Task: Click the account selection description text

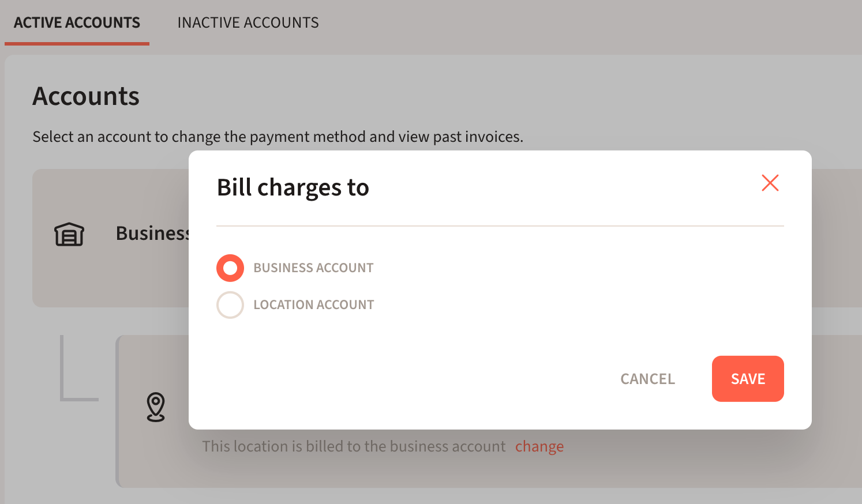Action: point(278,137)
